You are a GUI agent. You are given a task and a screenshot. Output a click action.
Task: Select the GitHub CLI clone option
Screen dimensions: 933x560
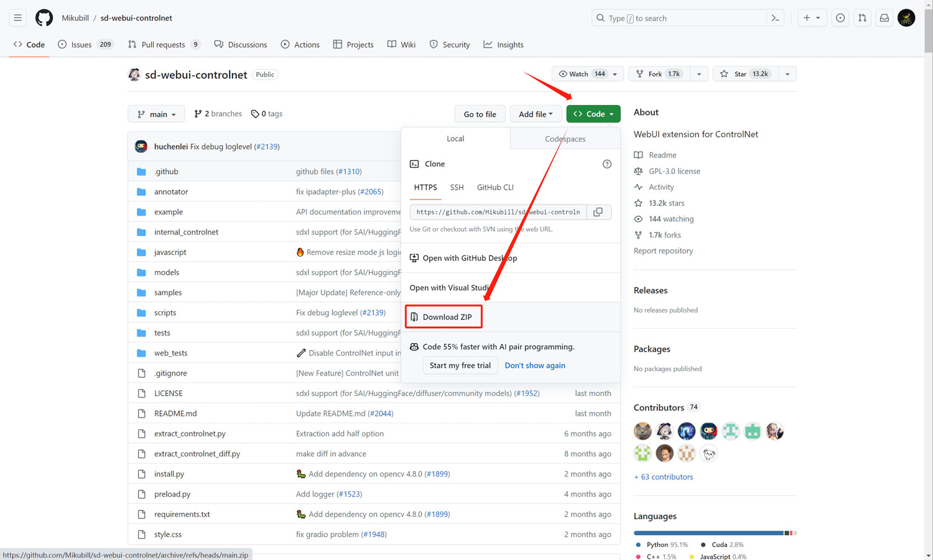point(495,188)
